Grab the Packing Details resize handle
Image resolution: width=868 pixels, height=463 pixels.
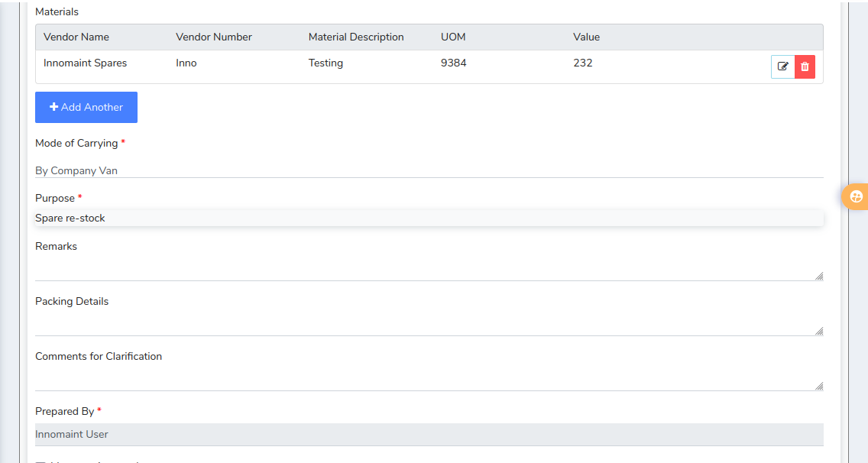[819, 331]
